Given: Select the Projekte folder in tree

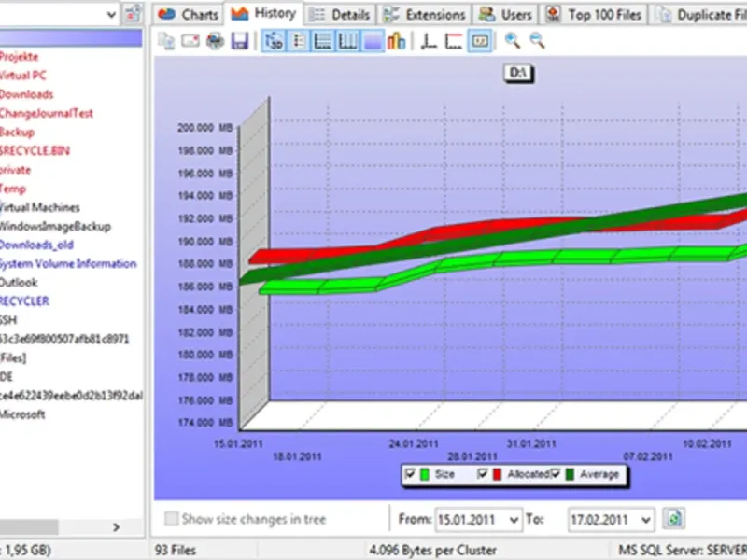Looking at the screenshot, I should (19, 57).
